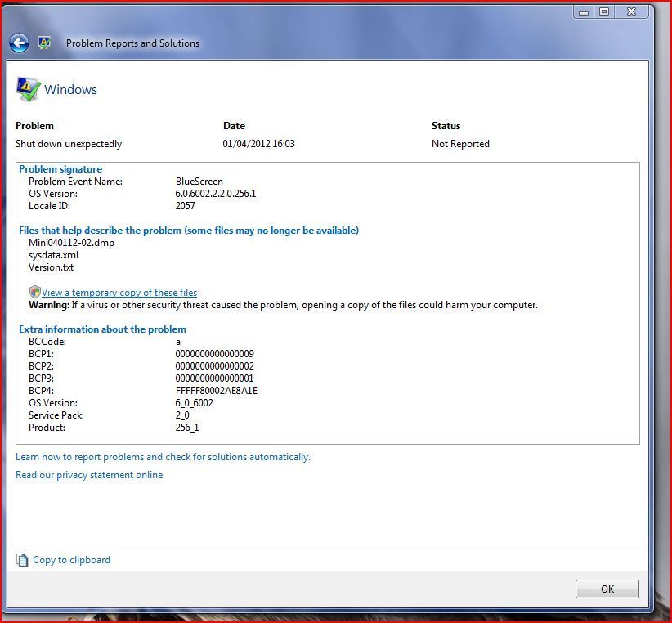The width and height of the screenshot is (672, 623).
Task: Click the Windows heading text
Action: 70,90
